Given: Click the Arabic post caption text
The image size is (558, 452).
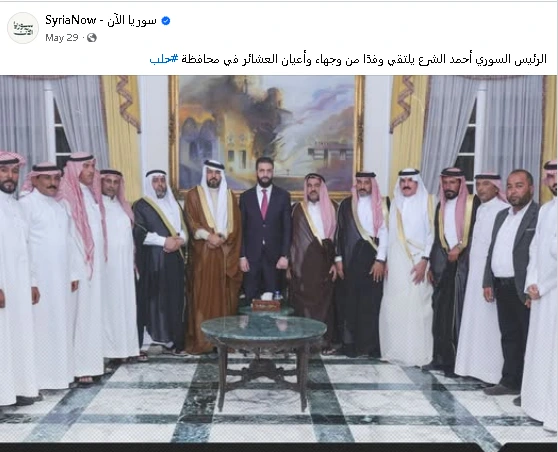Looking at the screenshot, I should 348,59.
